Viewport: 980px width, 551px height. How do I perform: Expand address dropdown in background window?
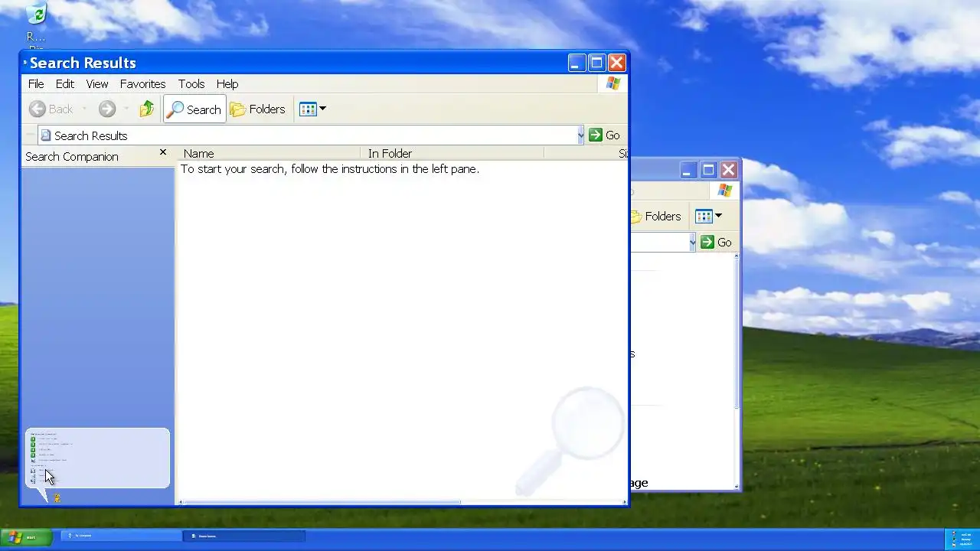(692, 243)
